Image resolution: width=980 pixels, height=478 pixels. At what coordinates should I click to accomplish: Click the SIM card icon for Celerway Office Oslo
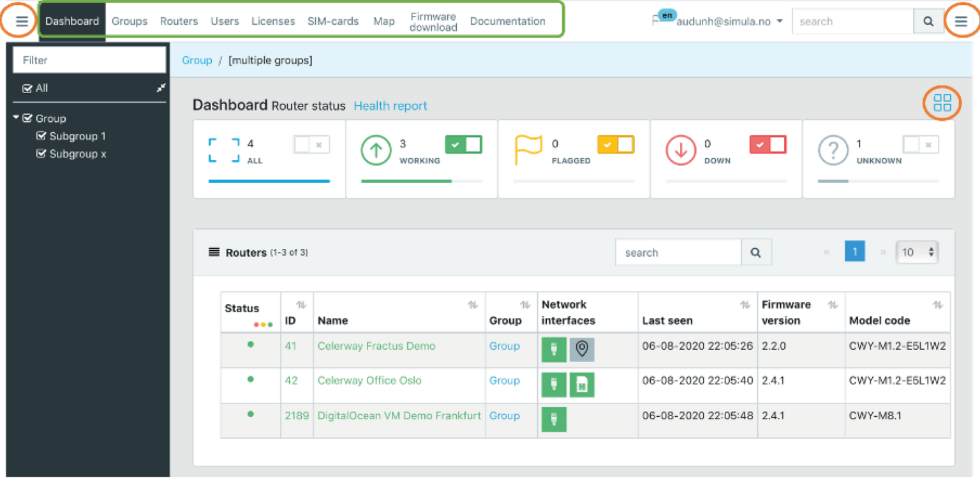(x=581, y=385)
